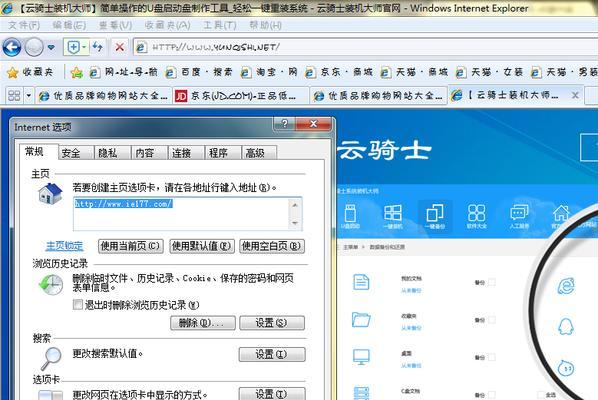The height and width of the screenshot is (400, 598).
Task: Close the 云骑士装机大师 browser tab
Action: (x=575, y=95)
